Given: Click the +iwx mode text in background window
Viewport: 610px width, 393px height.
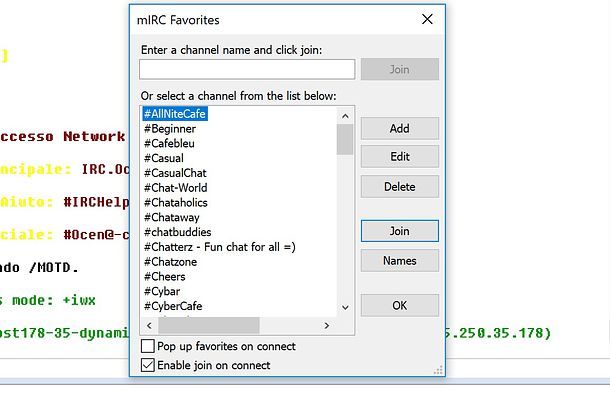Looking at the screenshot, I should 79,300.
